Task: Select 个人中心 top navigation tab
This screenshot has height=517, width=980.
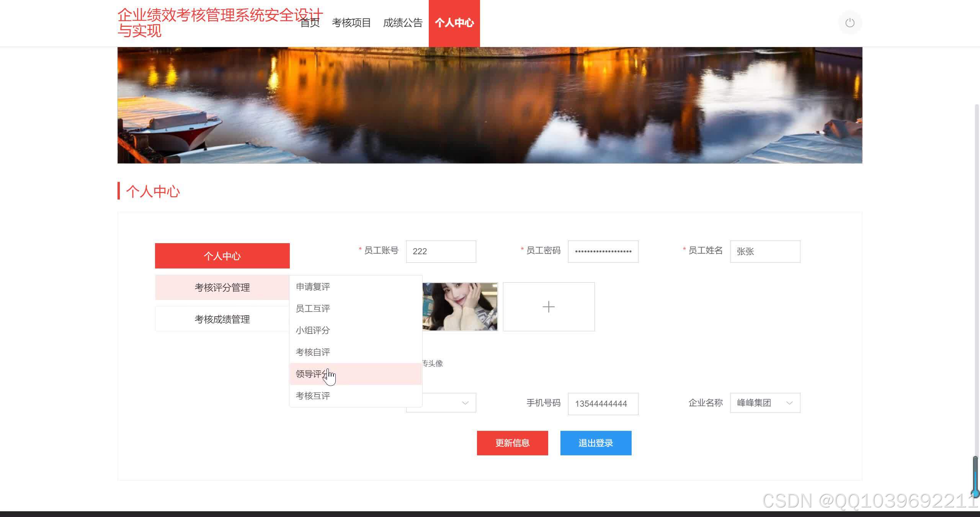Action: click(454, 23)
